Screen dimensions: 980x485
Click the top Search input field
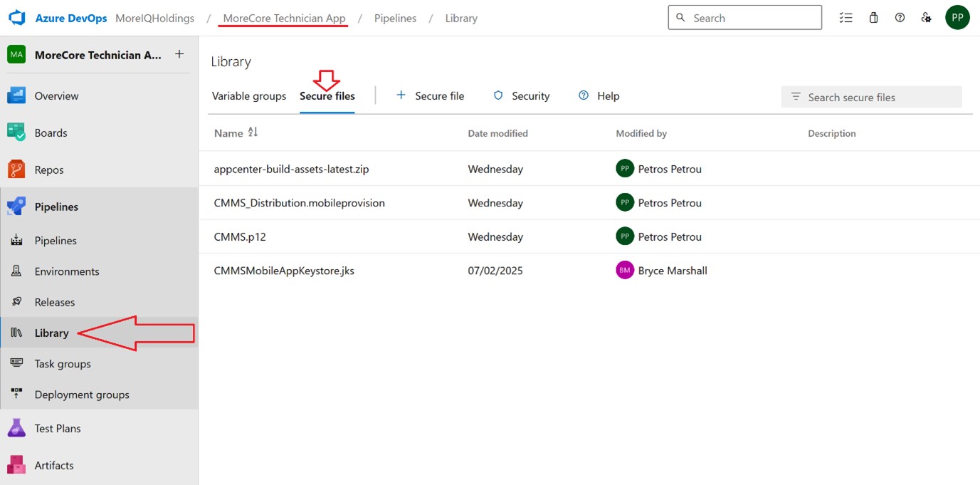click(x=752, y=18)
